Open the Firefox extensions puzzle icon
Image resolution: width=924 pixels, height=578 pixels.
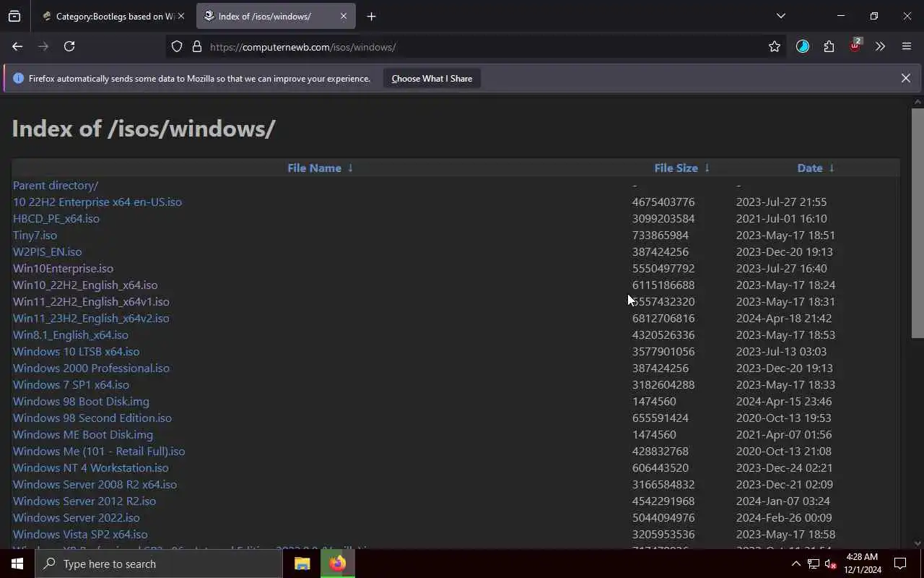(x=829, y=46)
